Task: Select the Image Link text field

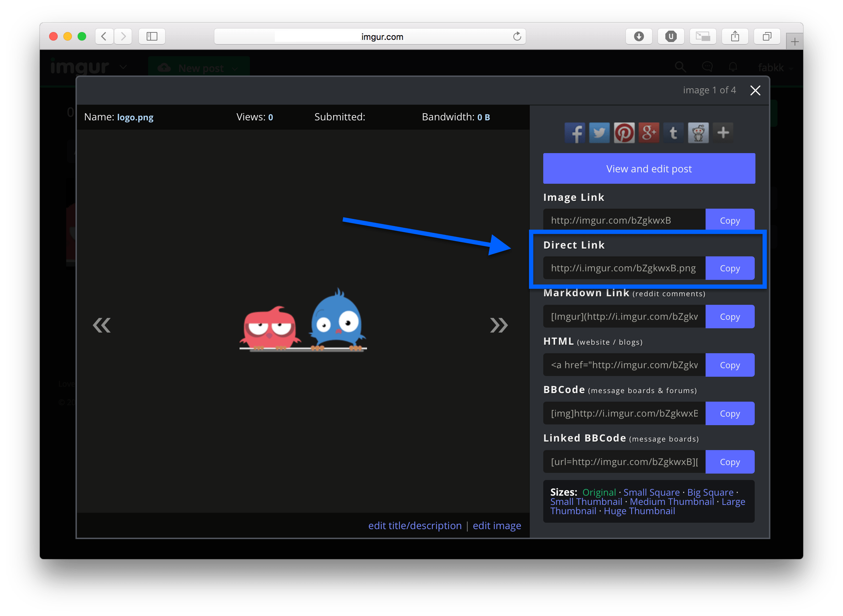Action: pos(624,220)
